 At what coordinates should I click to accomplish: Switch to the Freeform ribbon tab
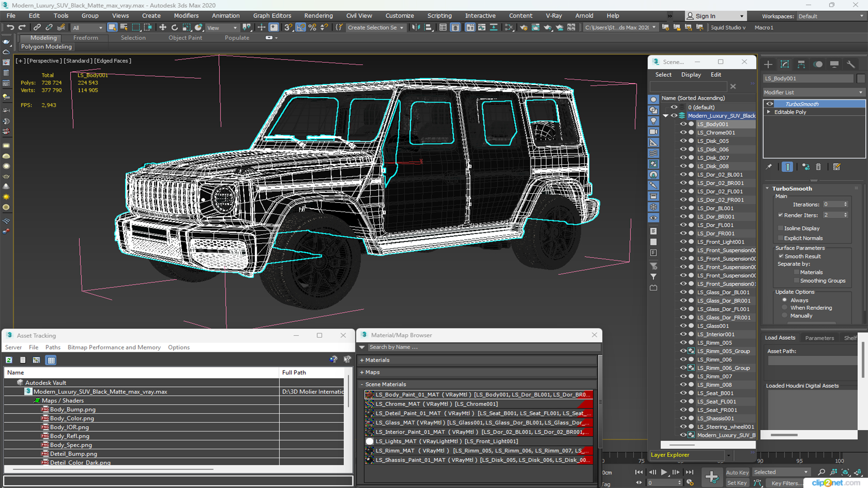(x=85, y=38)
